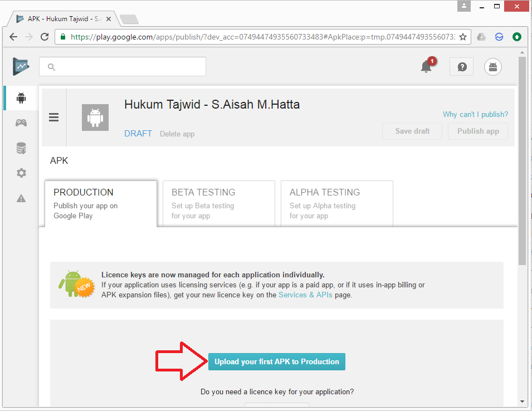The width and height of the screenshot is (532, 411).
Task: Click the DRAFT status label
Action: click(x=138, y=134)
